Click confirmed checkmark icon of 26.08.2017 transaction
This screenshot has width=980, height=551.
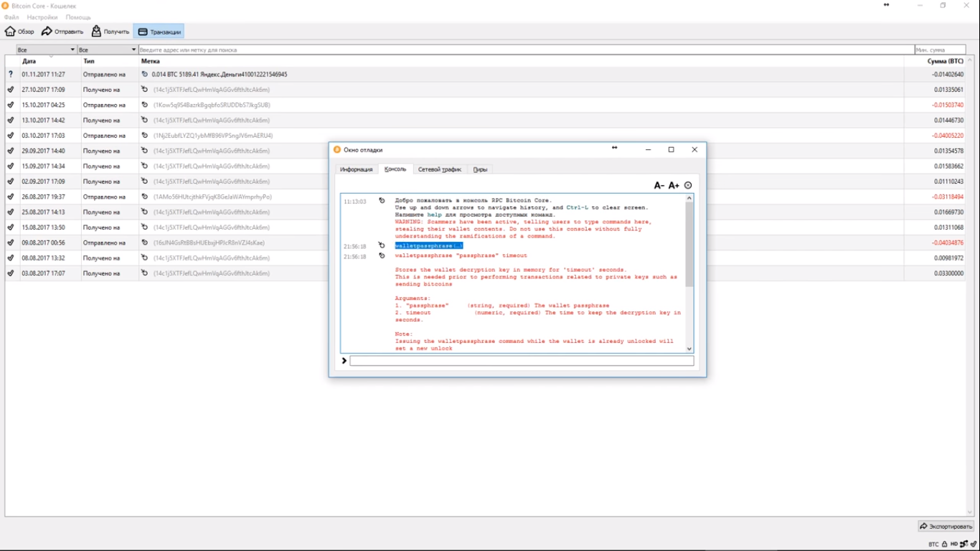click(11, 197)
